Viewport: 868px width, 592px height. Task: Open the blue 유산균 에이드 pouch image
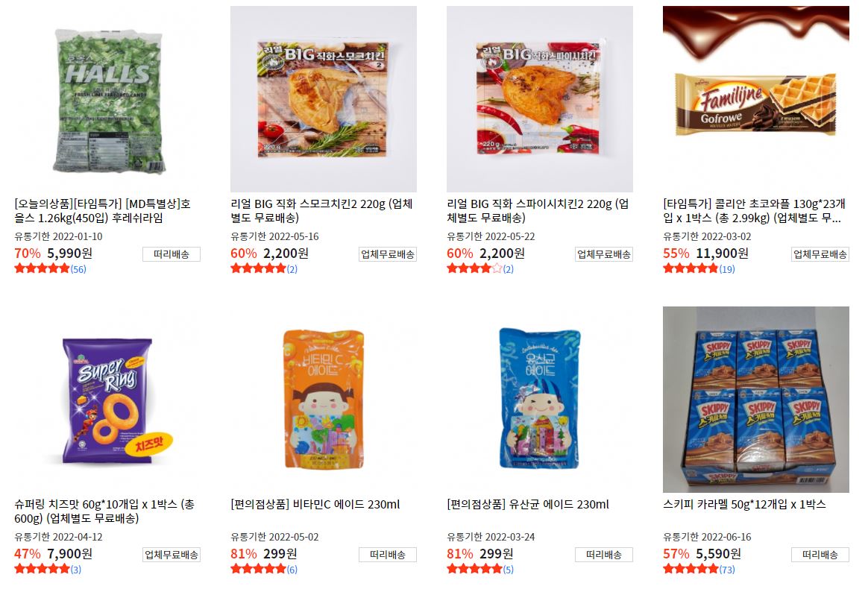(x=540, y=400)
